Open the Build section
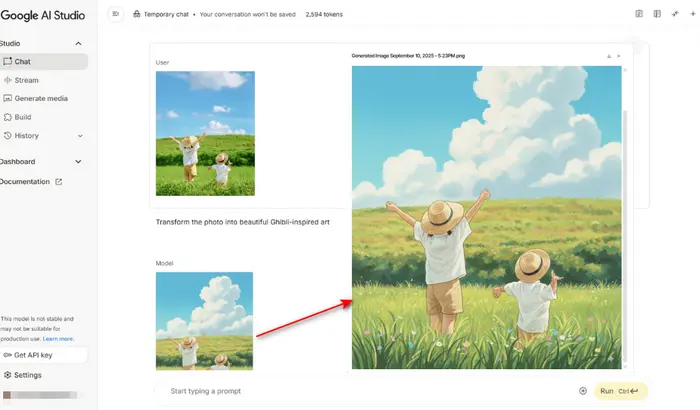Screen dimensions: 700x410 point(23,117)
